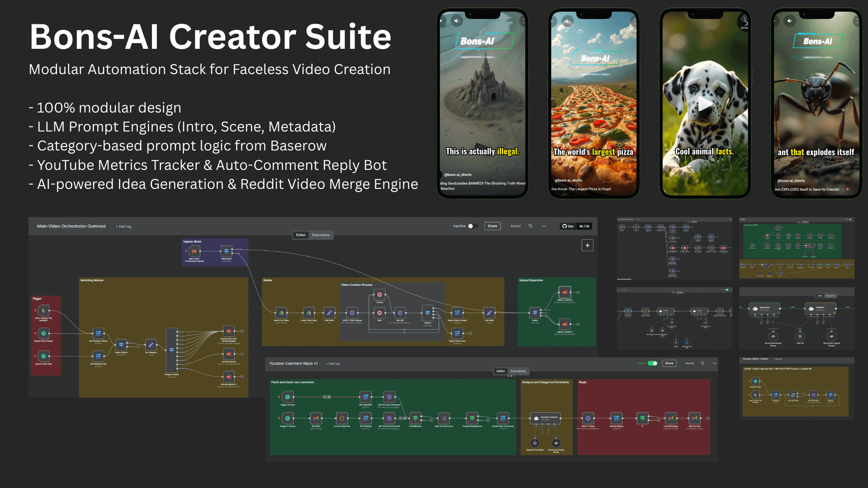This screenshot has width=868, height=488.
Task: Unmute the sandcastle phone video
Action: pos(456,21)
